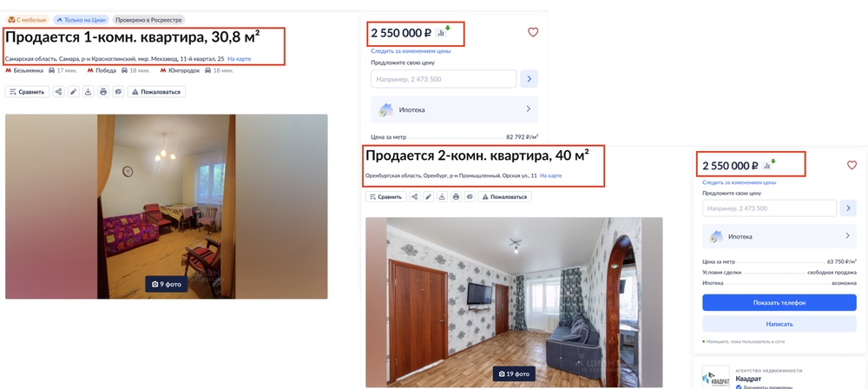
Task: Expand the Ипотека section in second listing
Action: pos(779,236)
